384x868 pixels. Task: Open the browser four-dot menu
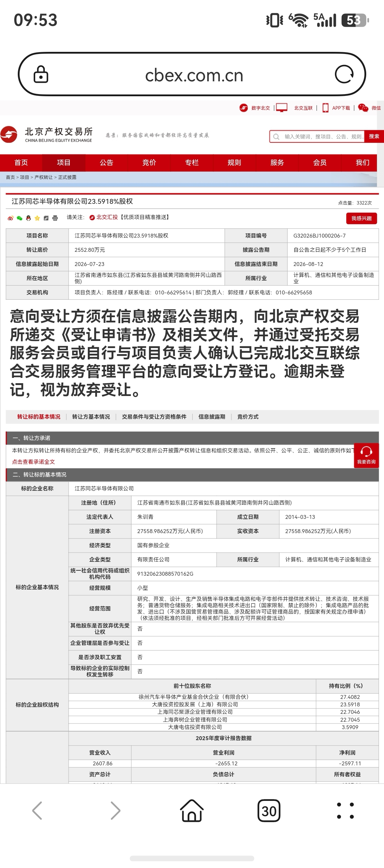(345, 810)
